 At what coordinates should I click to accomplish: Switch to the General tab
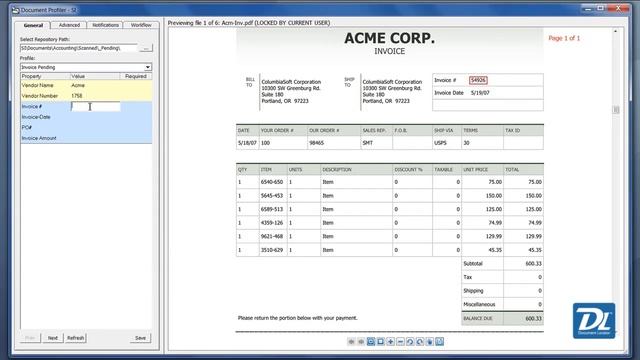33,25
